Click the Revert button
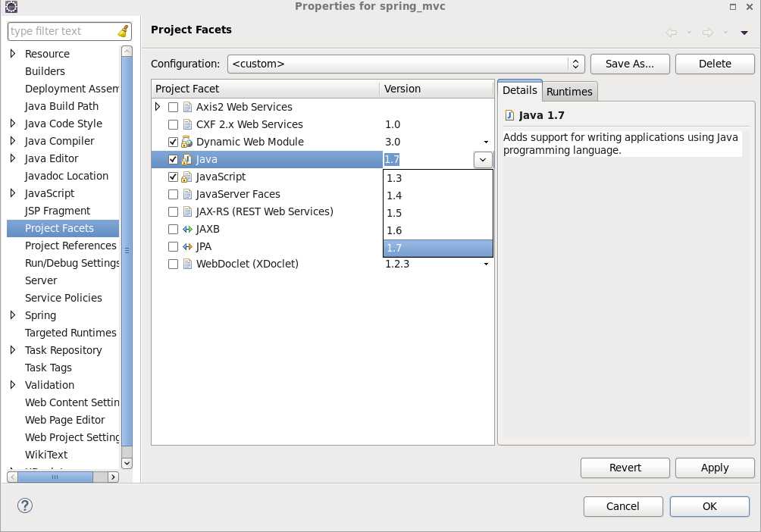The width and height of the screenshot is (761, 532). click(x=625, y=468)
